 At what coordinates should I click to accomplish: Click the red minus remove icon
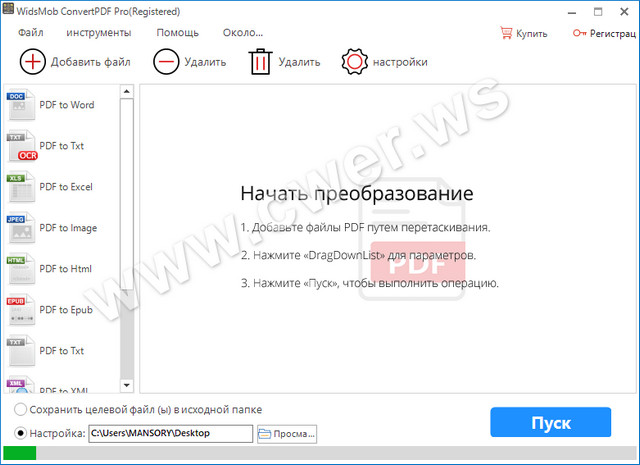[166, 62]
